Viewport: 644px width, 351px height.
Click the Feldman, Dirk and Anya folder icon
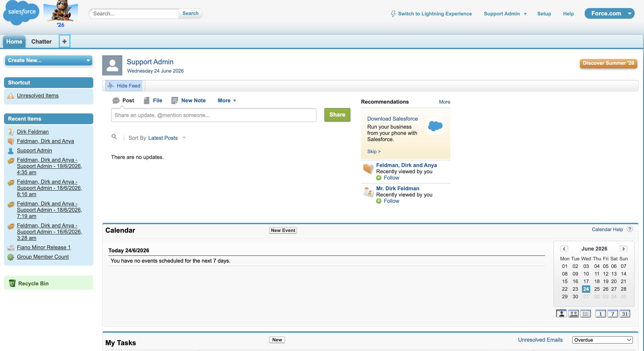click(368, 168)
